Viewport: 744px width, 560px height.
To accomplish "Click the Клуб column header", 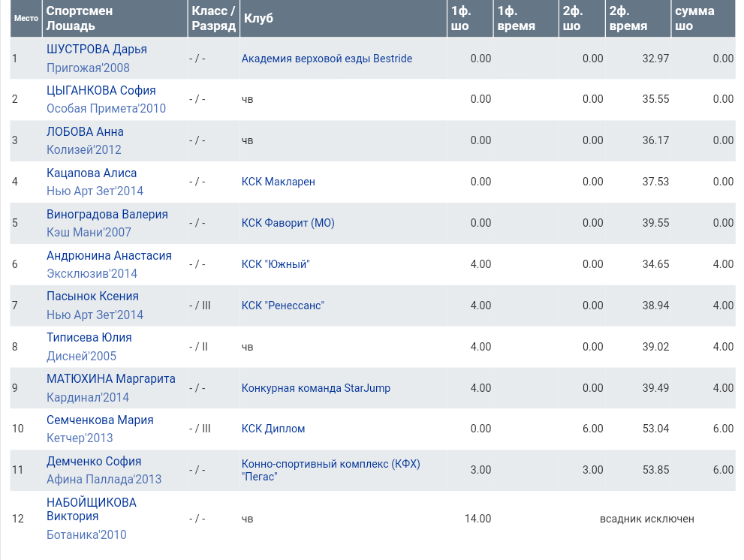I will 258,19.
